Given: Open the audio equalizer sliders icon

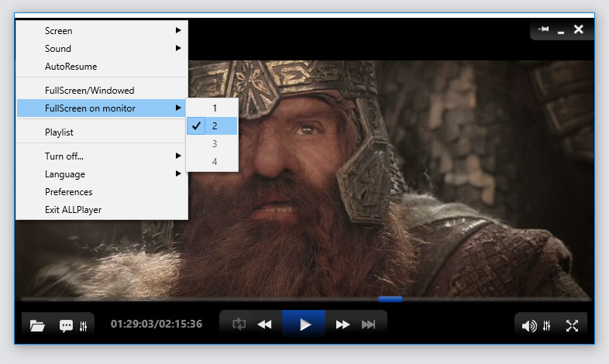Looking at the screenshot, I should coord(547,326).
